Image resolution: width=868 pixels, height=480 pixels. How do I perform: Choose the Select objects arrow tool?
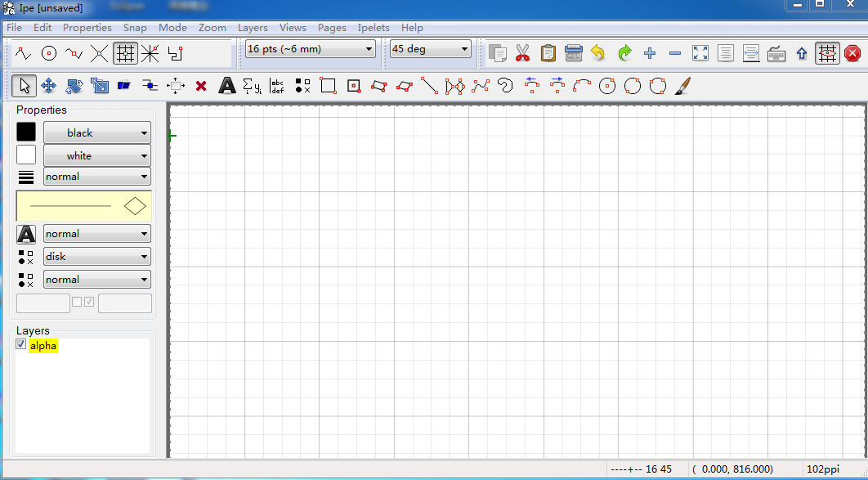(24, 85)
